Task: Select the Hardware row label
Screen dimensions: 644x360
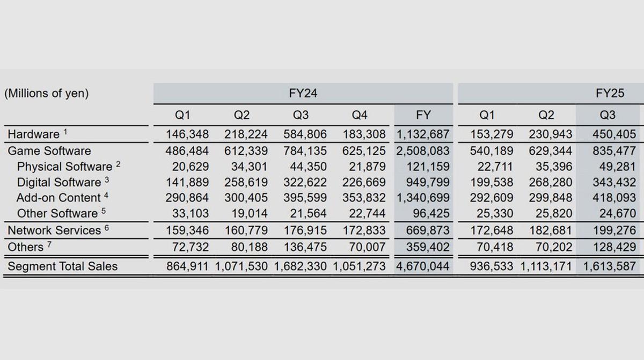Action: point(34,134)
